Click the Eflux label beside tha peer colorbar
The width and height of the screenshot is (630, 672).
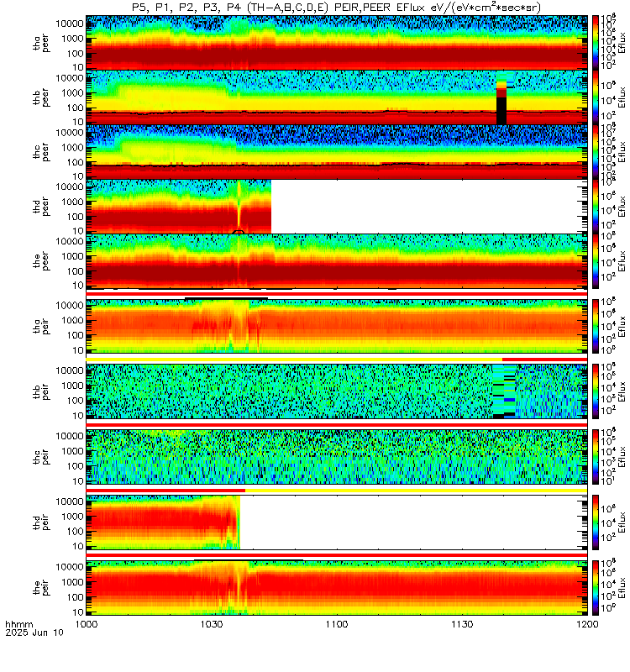pos(622,43)
